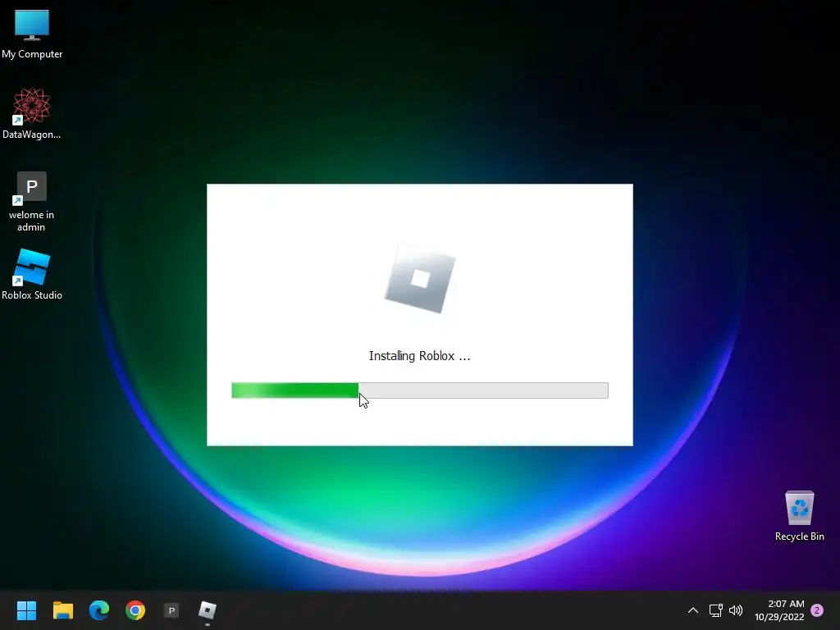The image size is (840, 630).
Task: Select the My Computer desktop icon
Action: 32,34
